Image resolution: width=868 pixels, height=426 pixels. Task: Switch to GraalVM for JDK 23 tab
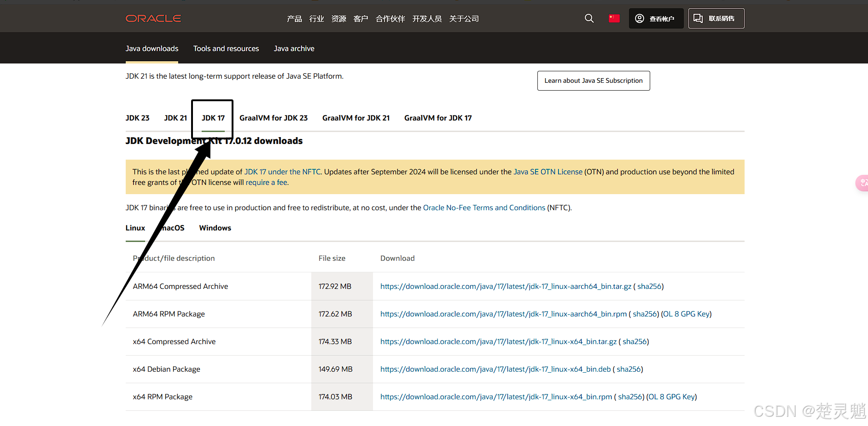(274, 118)
